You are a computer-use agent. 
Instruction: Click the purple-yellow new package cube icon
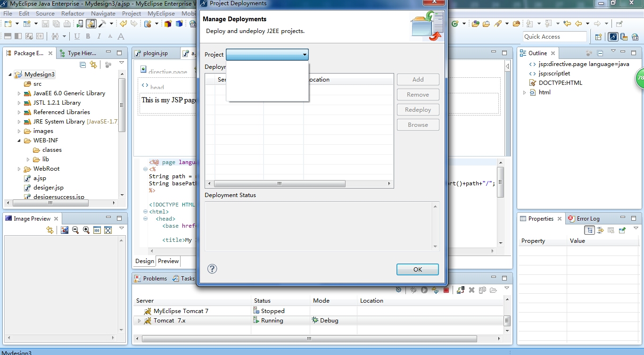[168, 24]
